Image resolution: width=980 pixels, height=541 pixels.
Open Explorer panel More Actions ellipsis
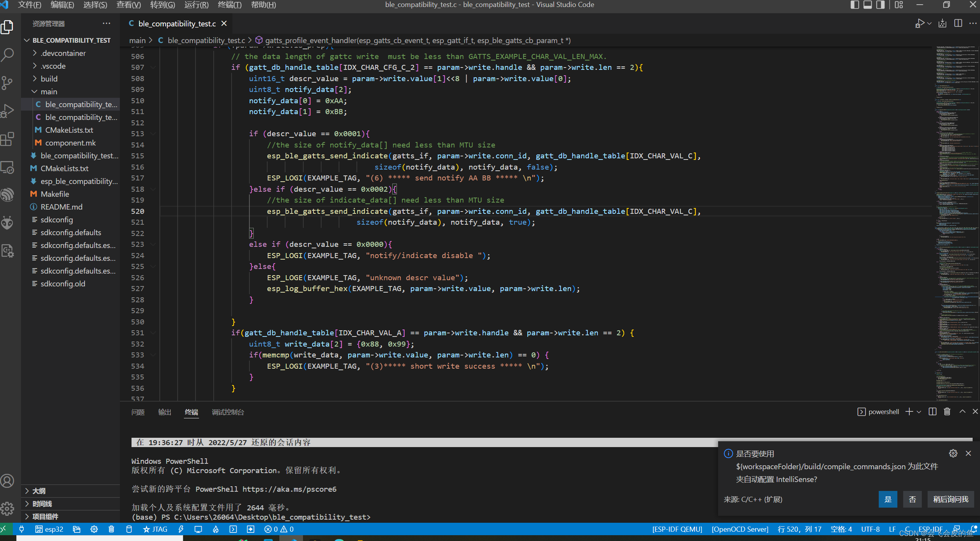click(106, 23)
